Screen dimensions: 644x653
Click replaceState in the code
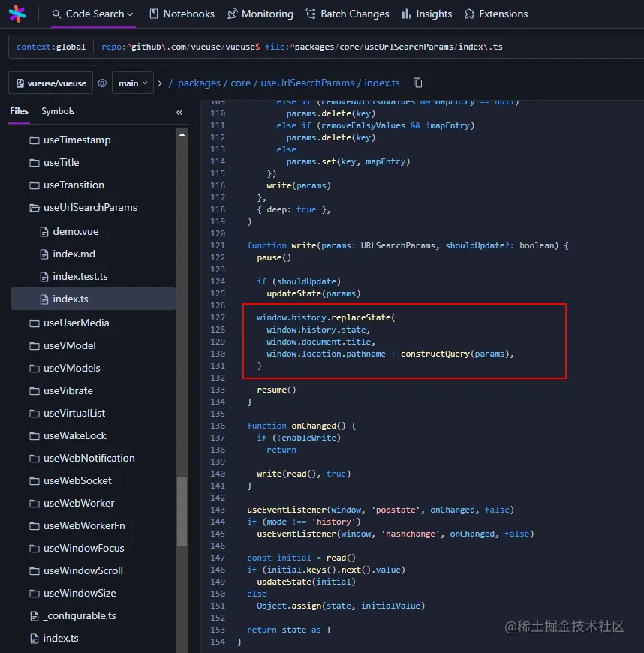[x=361, y=317]
